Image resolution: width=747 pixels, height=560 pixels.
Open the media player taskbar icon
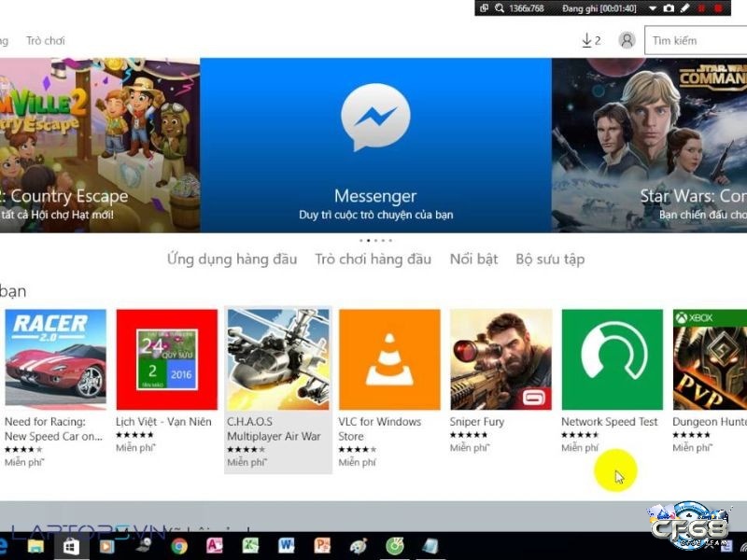[106, 546]
